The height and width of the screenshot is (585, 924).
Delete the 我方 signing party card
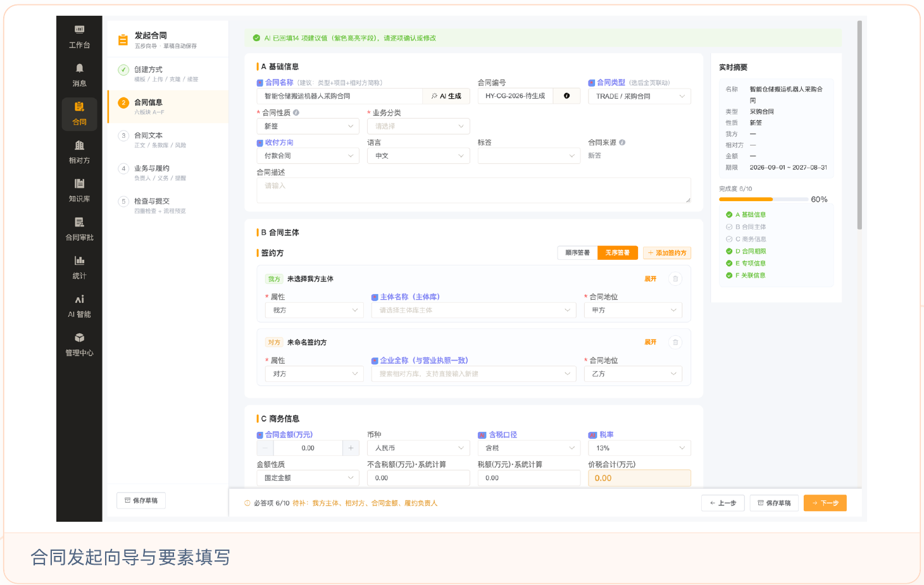click(675, 279)
